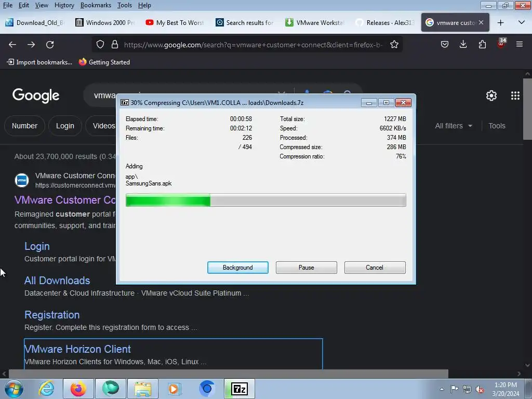532x399 pixels.
Task: Switch to 7-Zip on the taskbar
Action: click(x=239, y=389)
